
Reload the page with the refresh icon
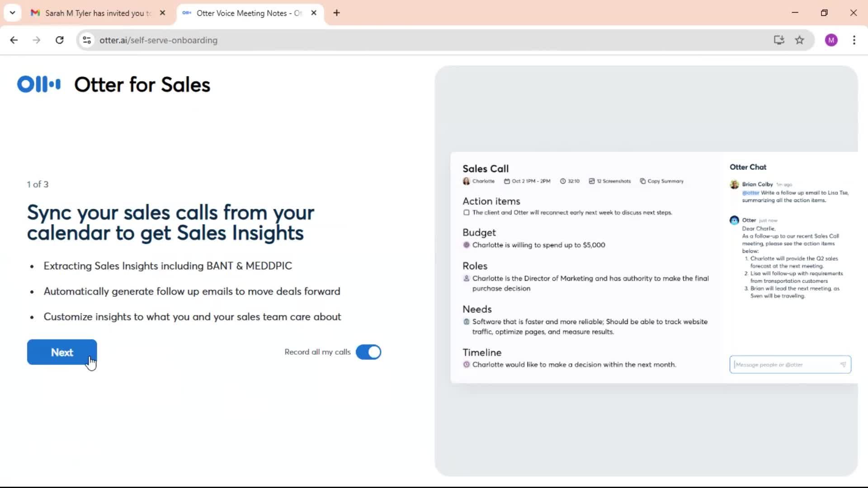pos(59,40)
